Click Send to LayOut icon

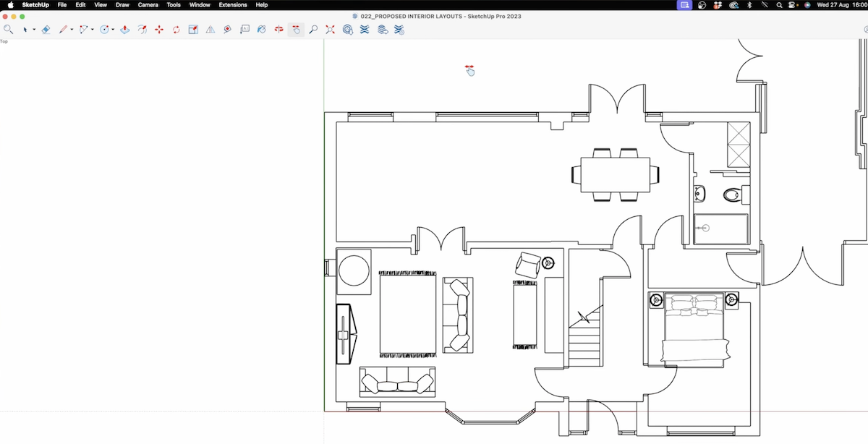pos(382,30)
